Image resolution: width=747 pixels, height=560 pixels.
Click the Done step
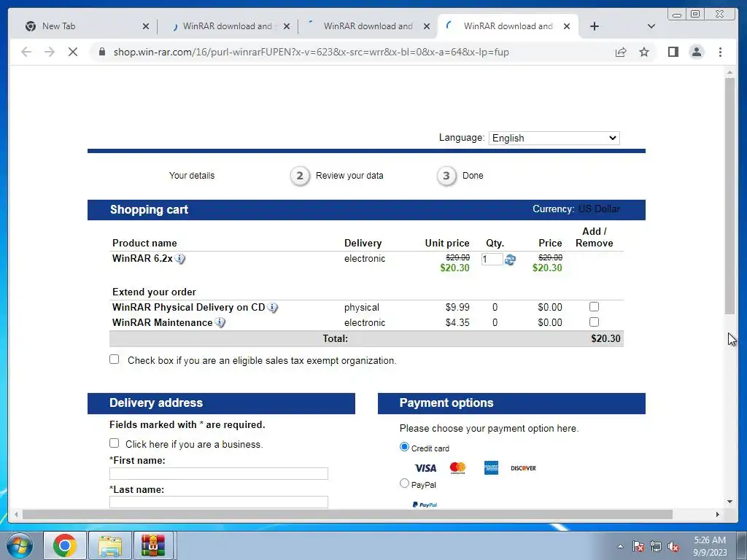coord(460,176)
